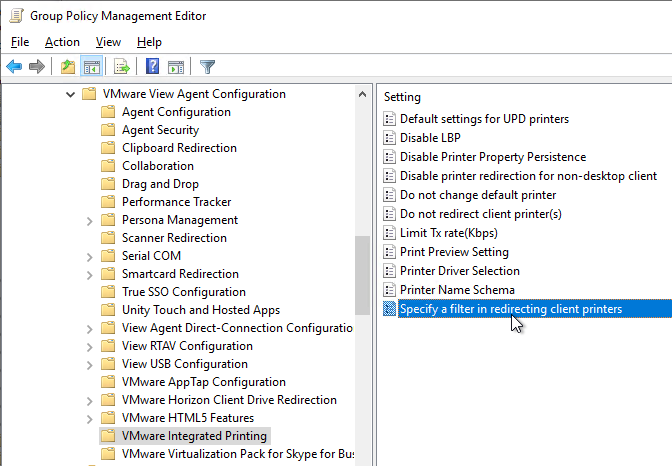The width and height of the screenshot is (672, 466).
Task: Expand the View USB Configuration folder
Action: [89, 365]
